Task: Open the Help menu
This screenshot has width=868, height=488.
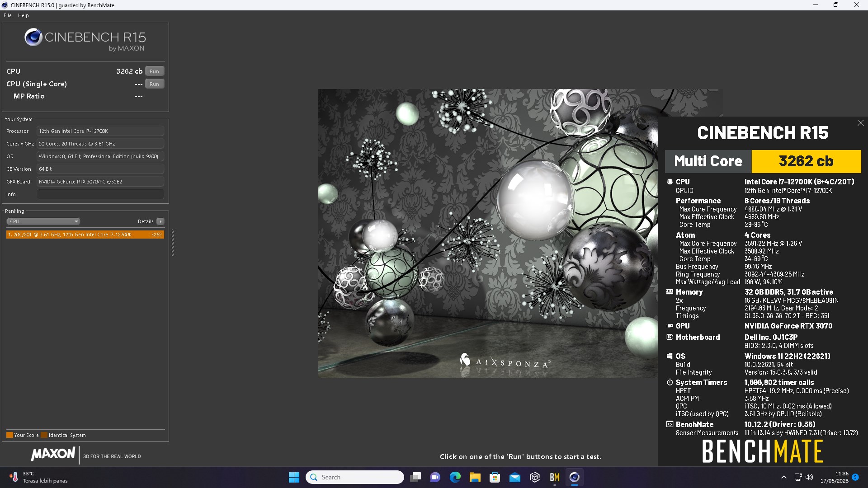Action: [23, 15]
